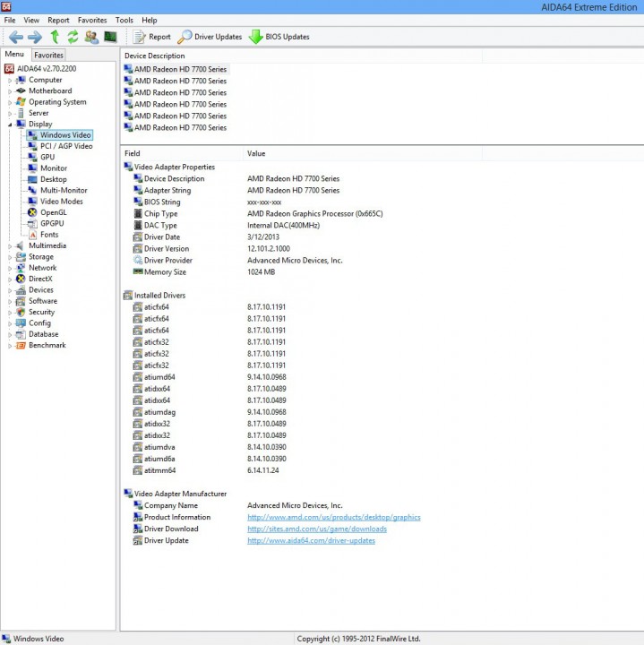Screen dimensions: 644x645
Task: Expand the Operating System node
Action: [x=10, y=102]
